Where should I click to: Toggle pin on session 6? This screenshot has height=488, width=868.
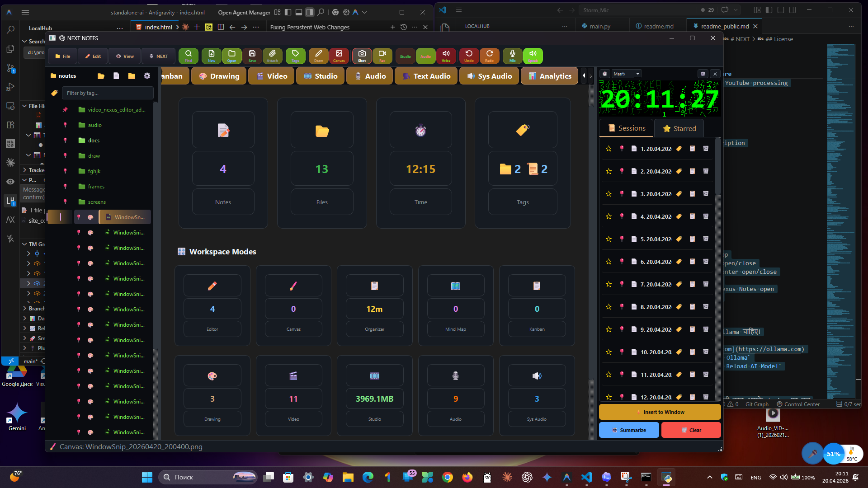point(622,262)
